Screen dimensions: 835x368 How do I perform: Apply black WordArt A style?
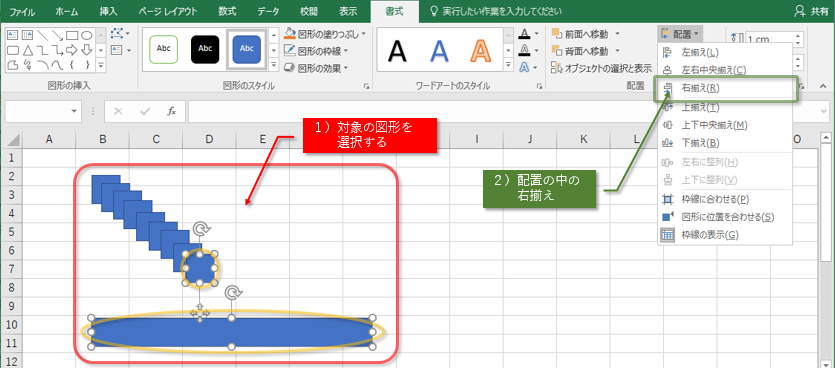tap(397, 51)
